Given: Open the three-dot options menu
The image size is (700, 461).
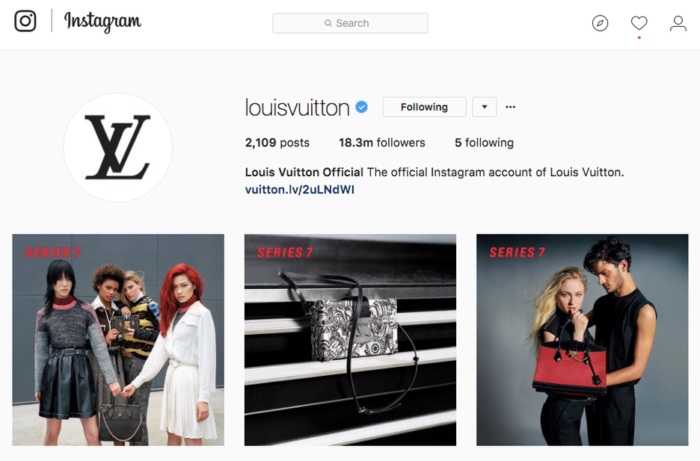Looking at the screenshot, I should [x=510, y=107].
